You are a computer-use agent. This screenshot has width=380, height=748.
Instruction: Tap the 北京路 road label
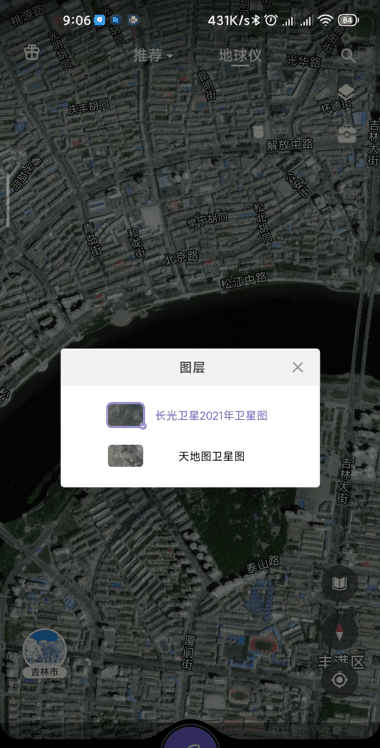tap(181, 258)
